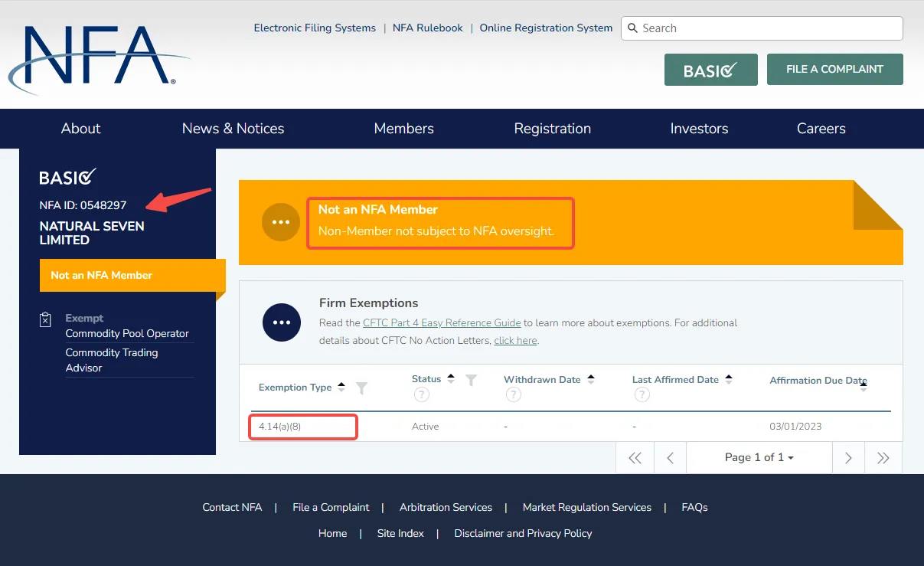Click the clipboard Exempt icon
Image resolution: width=924 pixels, height=566 pixels.
pos(45,319)
